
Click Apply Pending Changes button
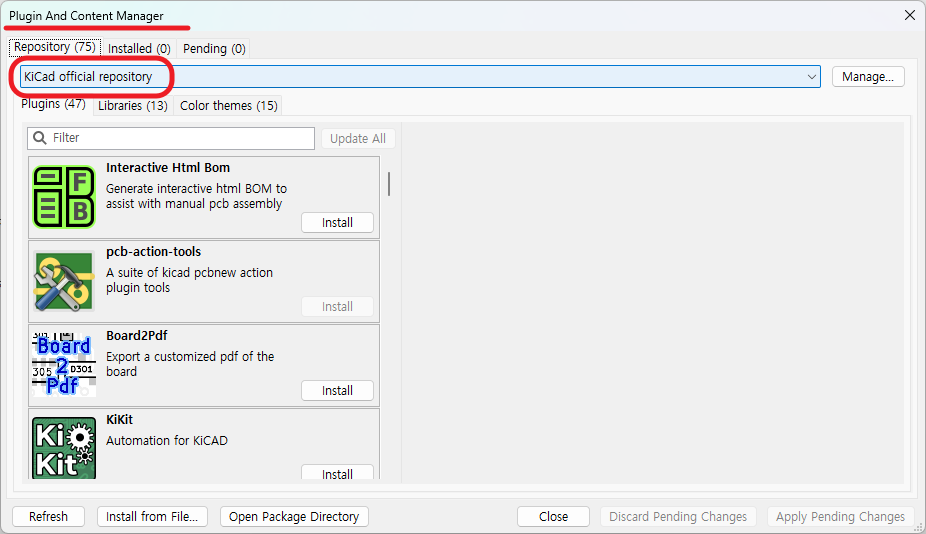[840, 516]
